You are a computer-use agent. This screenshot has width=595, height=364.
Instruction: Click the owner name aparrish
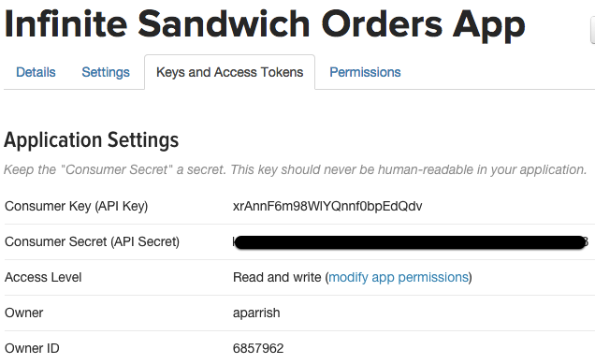coord(256,313)
